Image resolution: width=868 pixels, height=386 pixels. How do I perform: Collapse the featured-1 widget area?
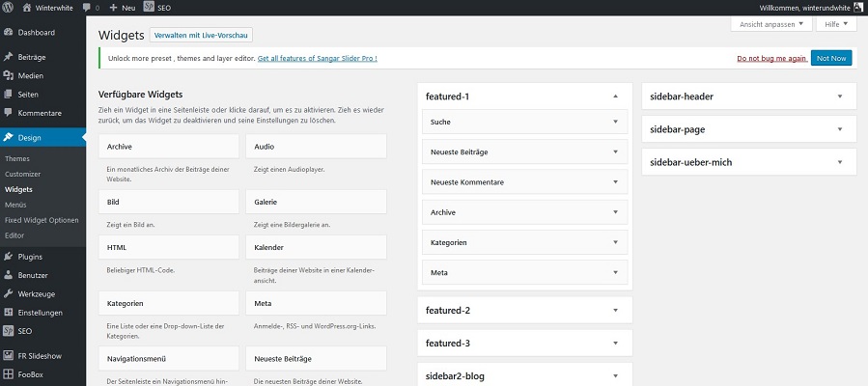pos(615,96)
